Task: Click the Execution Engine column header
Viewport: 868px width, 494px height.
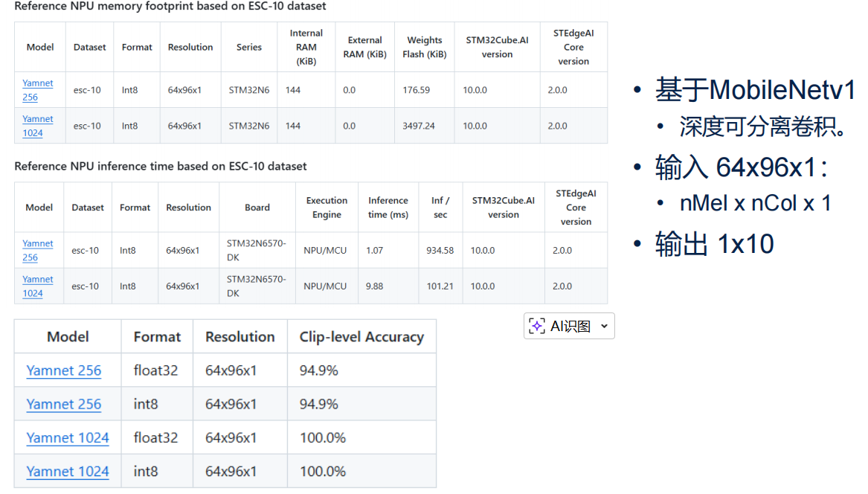Action: pos(327,208)
